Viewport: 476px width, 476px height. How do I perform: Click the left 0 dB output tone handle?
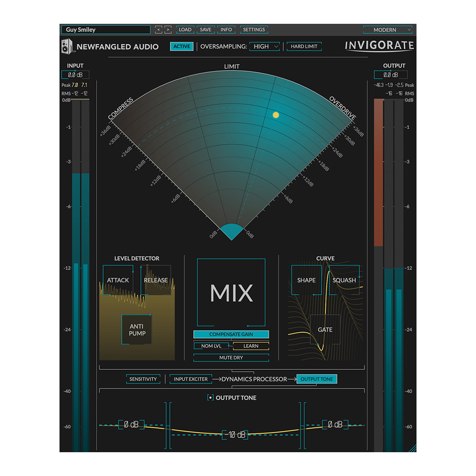(x=131, y=425)
